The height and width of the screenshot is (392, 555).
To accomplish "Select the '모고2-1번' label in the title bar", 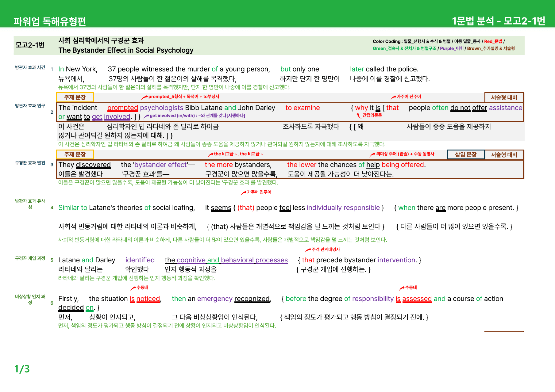I will (30, 45).
